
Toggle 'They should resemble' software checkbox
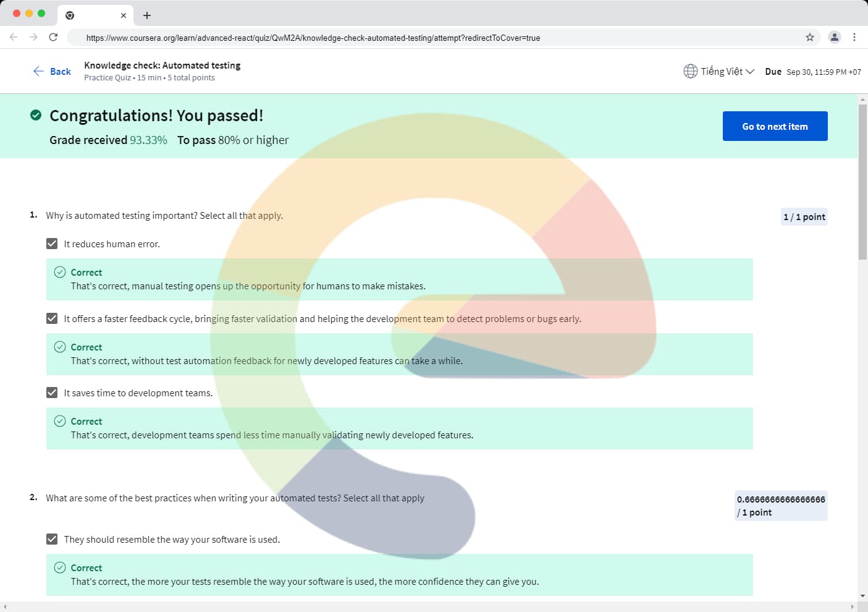click(x=52, y=539)
